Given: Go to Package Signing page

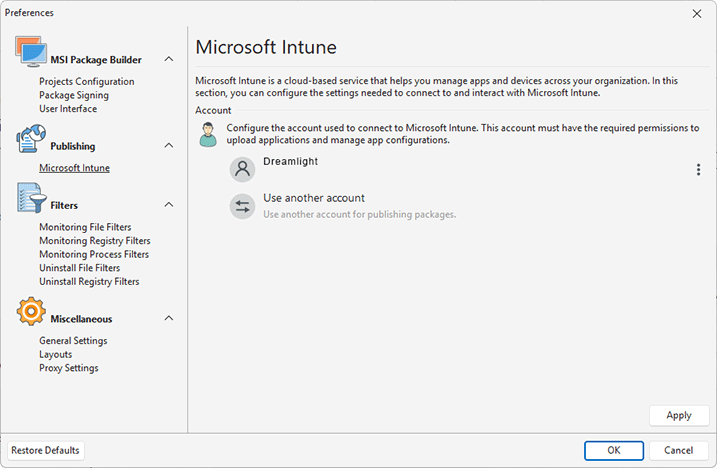Looking at the screenshot, I should (74, 95).
